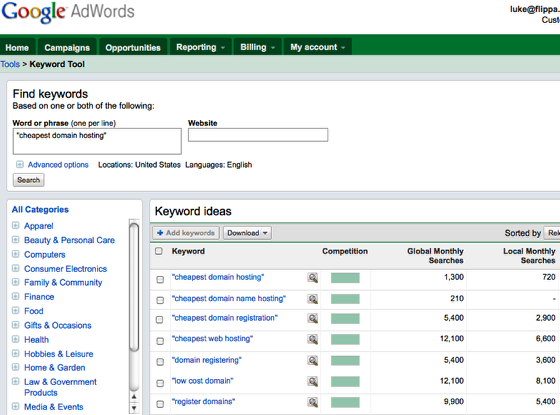Image resolution: width=560 pixels, height=415 pixels.
Task: Tick checkbox for "cheapest domain name hosting"
Action: pos(160,300)
